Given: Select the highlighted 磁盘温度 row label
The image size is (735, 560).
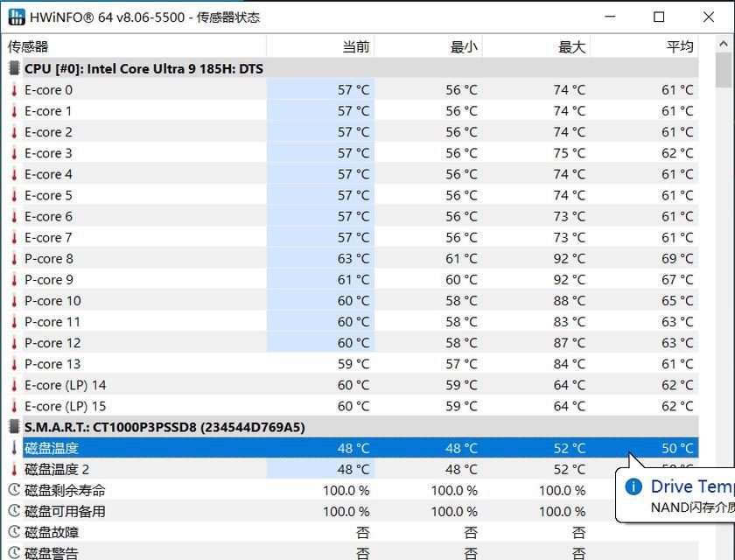Looking at the screenshot, I should [52, 449].
